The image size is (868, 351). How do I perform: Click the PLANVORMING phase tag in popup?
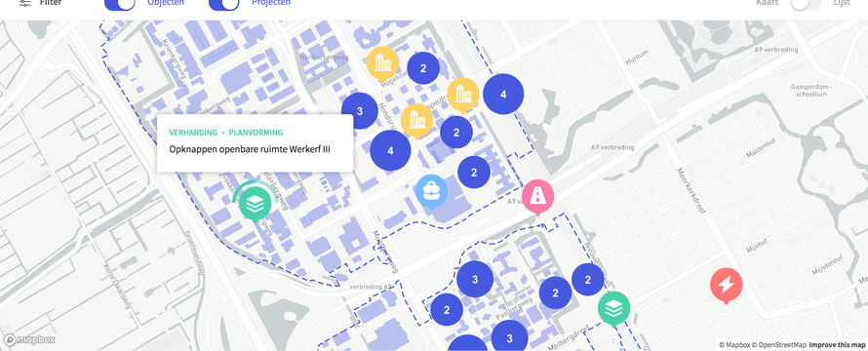click(x=256, y=133)
